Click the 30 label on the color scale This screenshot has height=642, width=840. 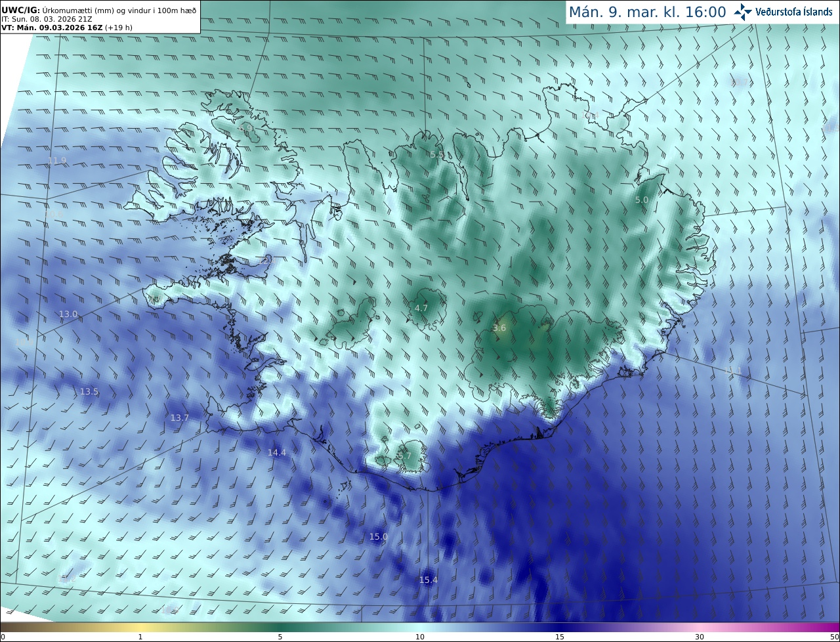[x=700, y=637]
